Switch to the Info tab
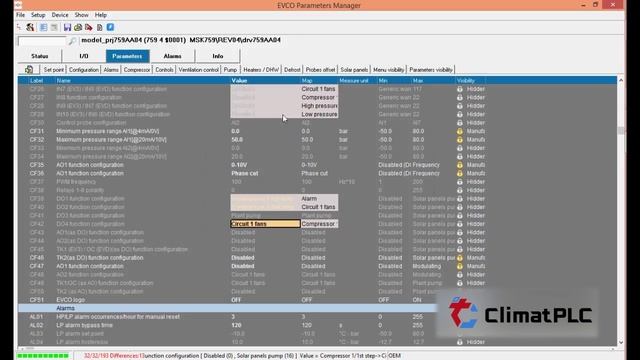The height and width of the screenshot is (360, 640). click(x=218, y=56)
